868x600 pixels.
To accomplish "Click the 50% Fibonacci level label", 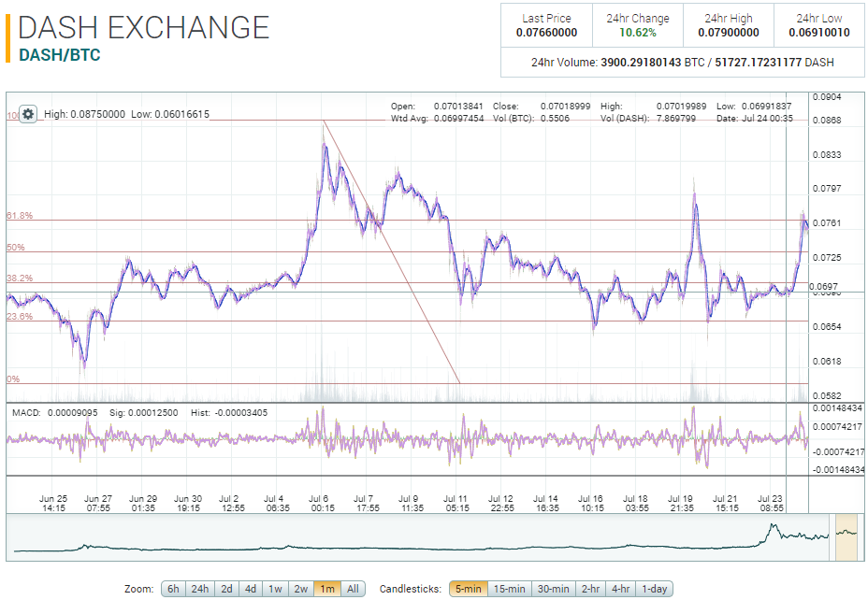I will [16, 247].
